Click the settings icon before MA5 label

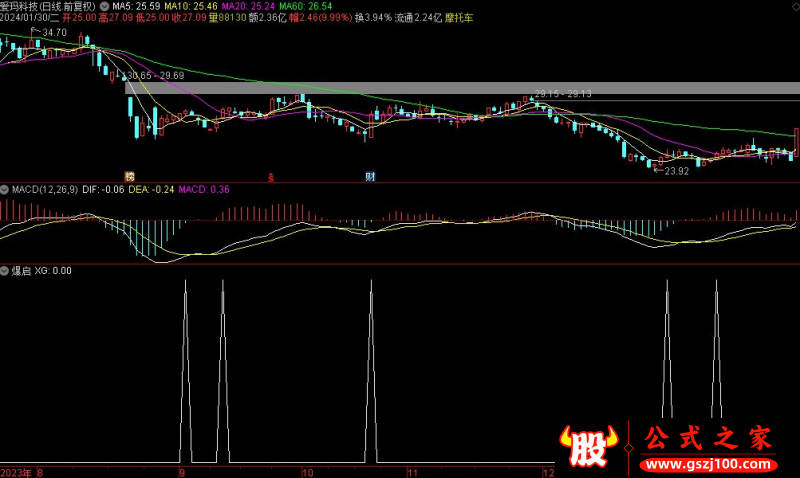click(105, 6)
